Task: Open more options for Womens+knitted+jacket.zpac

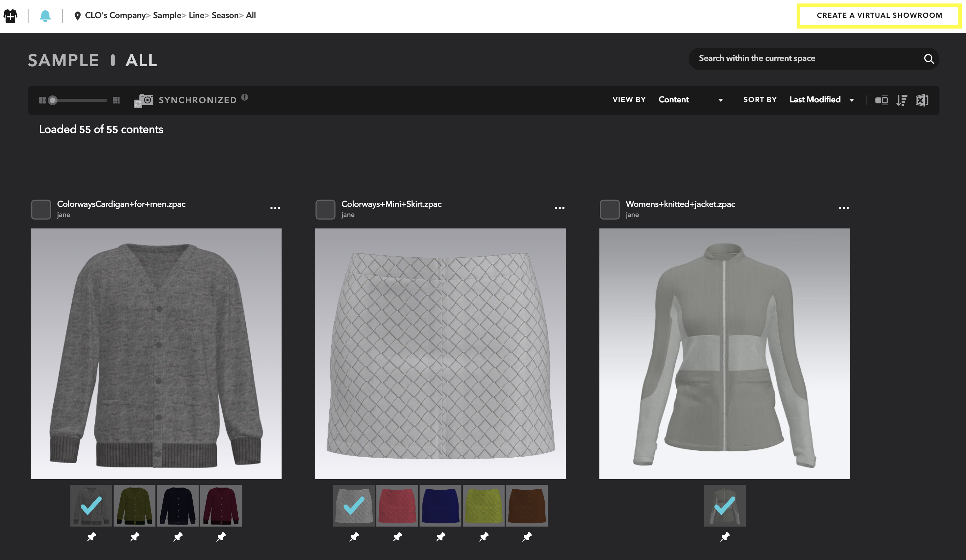Action: (x=844, y=208)
